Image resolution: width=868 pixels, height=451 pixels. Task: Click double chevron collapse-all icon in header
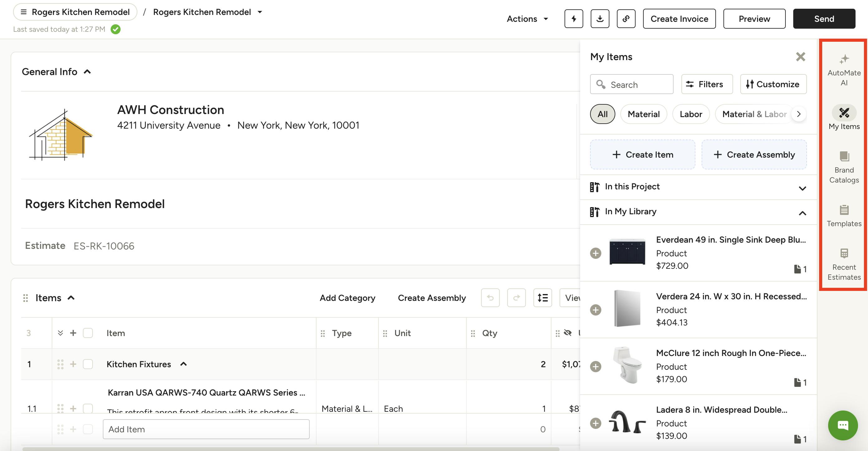60,333
